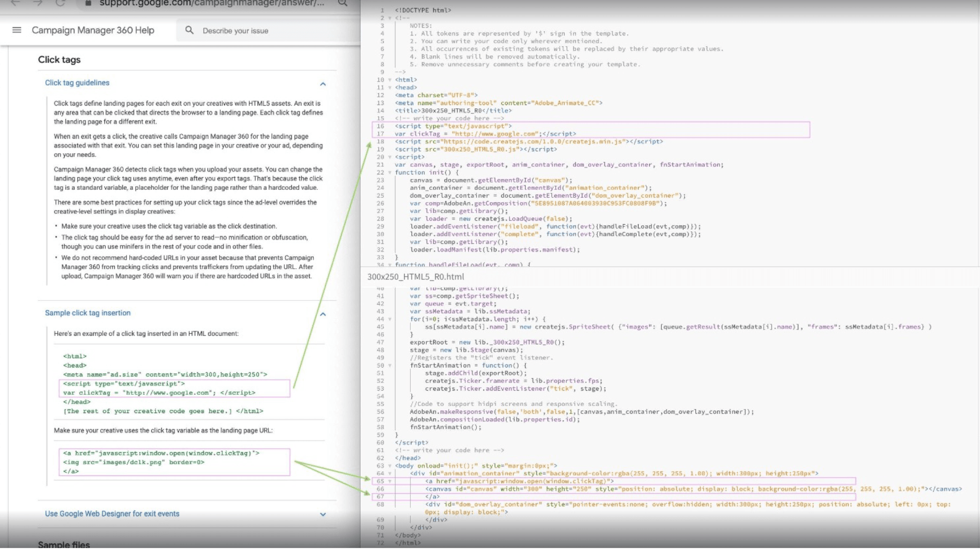Open the Click tag guidelines link
The image size is (980, 549).
(77, 83)
